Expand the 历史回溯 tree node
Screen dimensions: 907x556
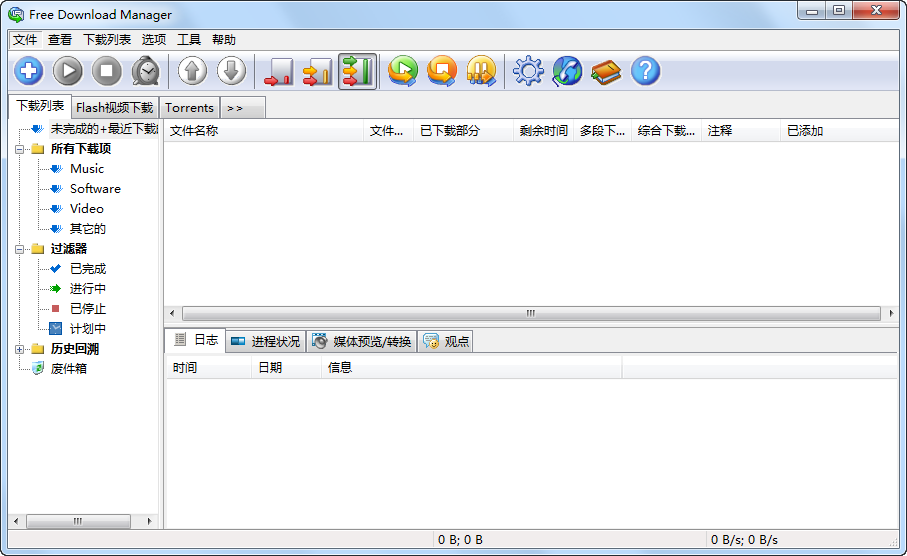20,349
